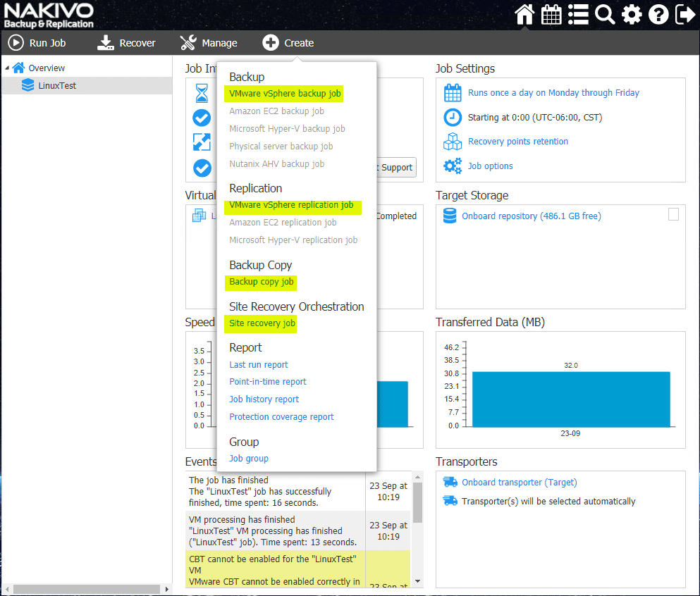Select VMware vSphere backup job

(285, 94)
